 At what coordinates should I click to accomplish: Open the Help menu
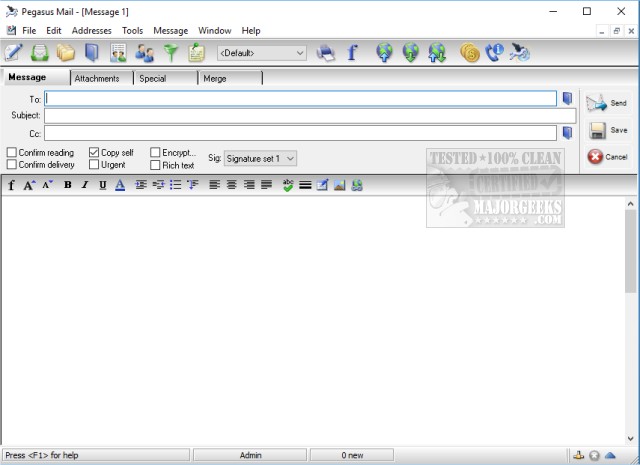(x=251, y=31)
